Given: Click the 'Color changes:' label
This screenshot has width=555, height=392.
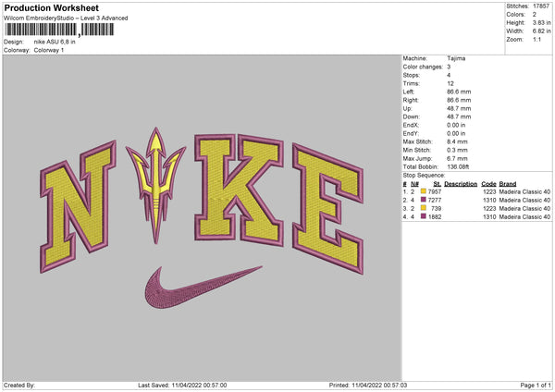Looking at the screenshot, I should [x=423, y=67].
